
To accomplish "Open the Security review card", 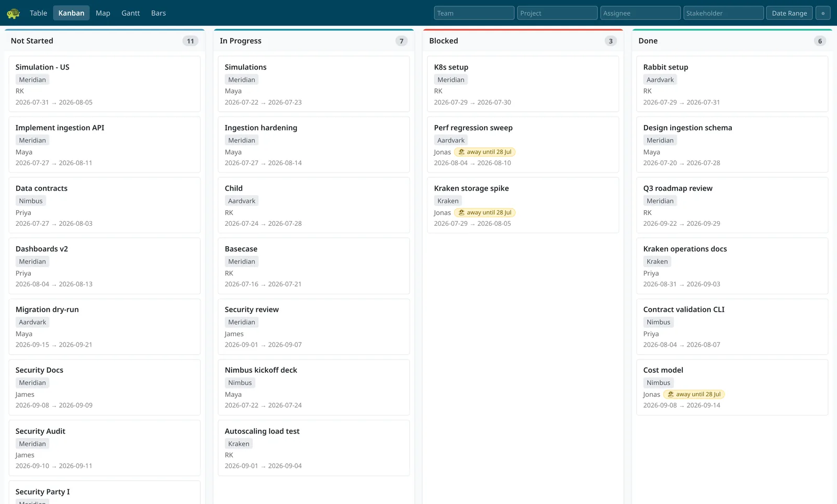I will pos(314,327).
